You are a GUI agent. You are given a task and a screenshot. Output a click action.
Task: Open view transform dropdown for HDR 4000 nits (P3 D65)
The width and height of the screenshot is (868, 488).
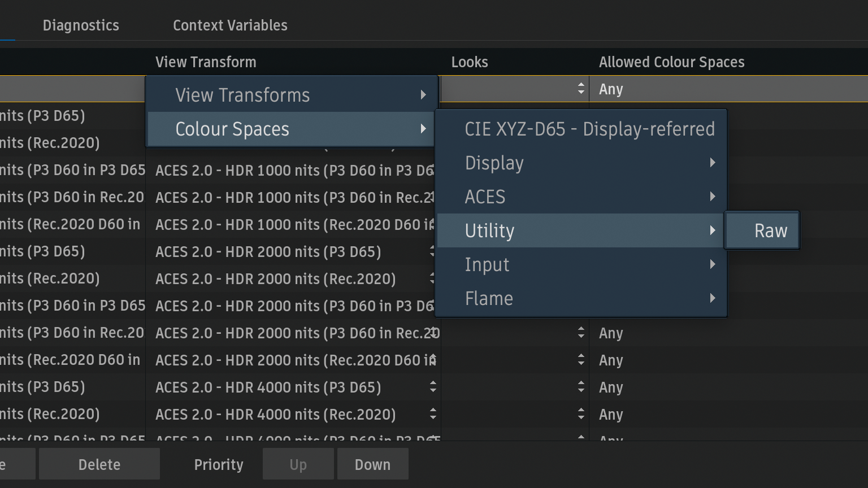pos(433,387)
